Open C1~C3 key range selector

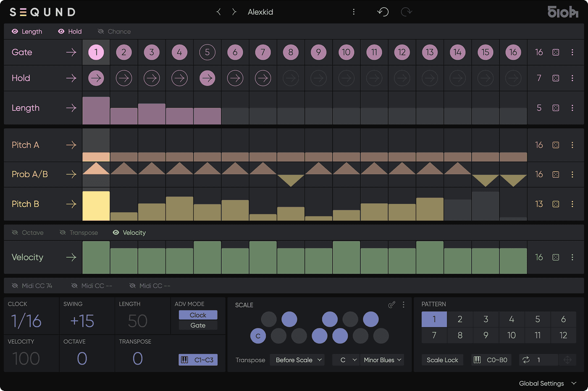(x=198, y=360)
